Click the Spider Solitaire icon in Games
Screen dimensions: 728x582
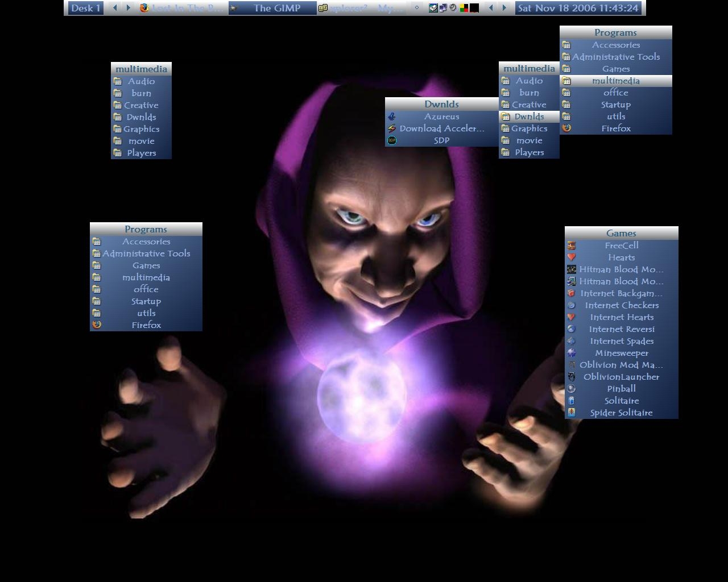[572, 413]
